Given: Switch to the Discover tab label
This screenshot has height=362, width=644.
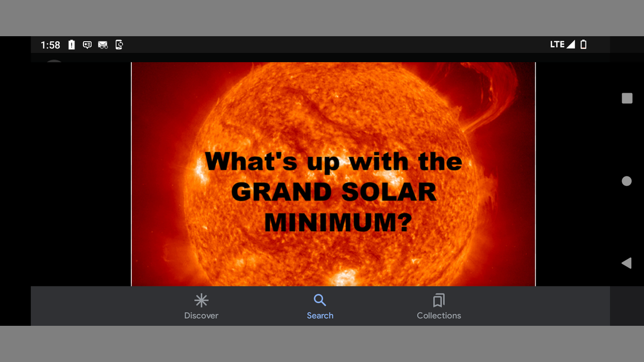Looking at the screenshot, I should click(201, 316).
